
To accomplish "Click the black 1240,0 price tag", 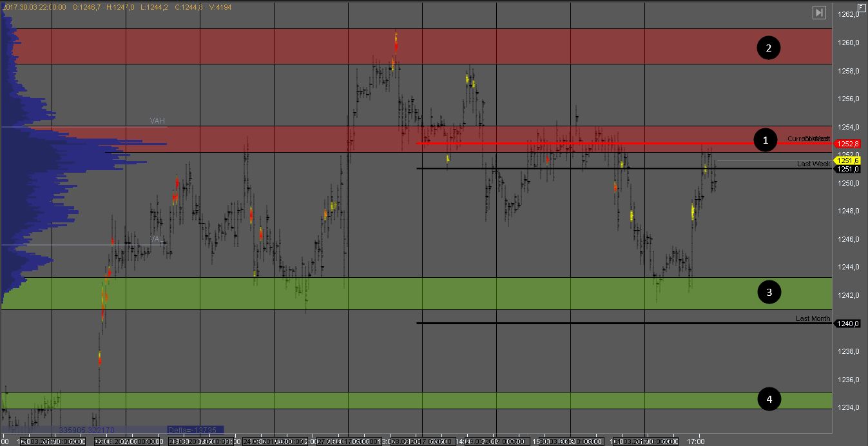I will tap(847, 324).
